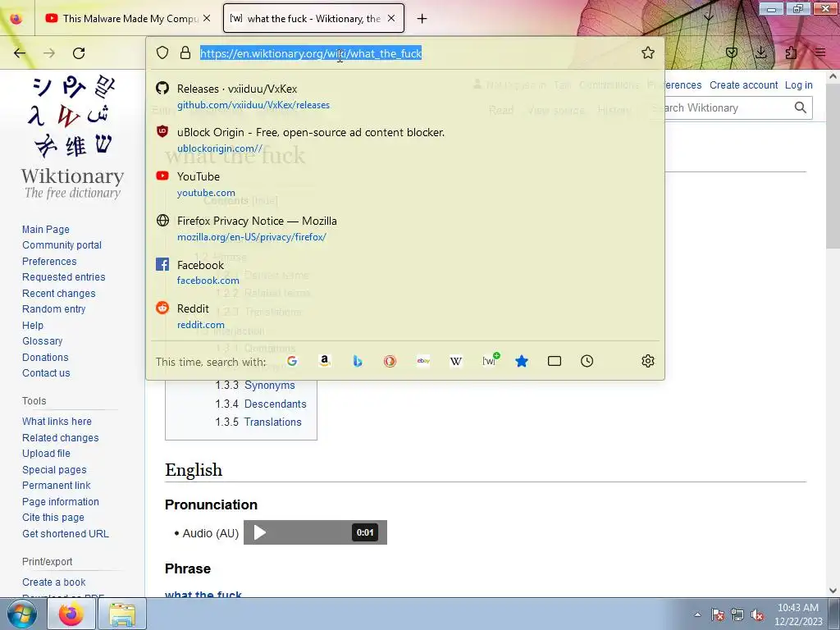Open tracking protection shield icon
The image size is (840, 630).
click(x=162, y=52)
